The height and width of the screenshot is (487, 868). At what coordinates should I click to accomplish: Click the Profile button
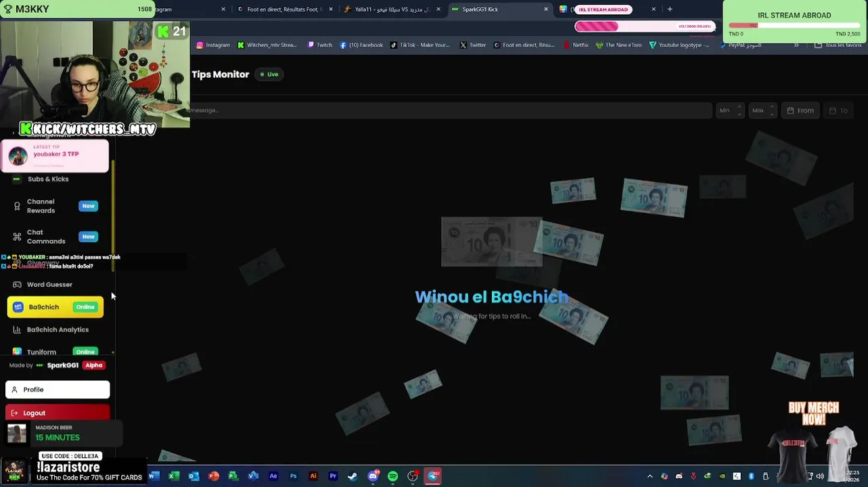point(58,390)
